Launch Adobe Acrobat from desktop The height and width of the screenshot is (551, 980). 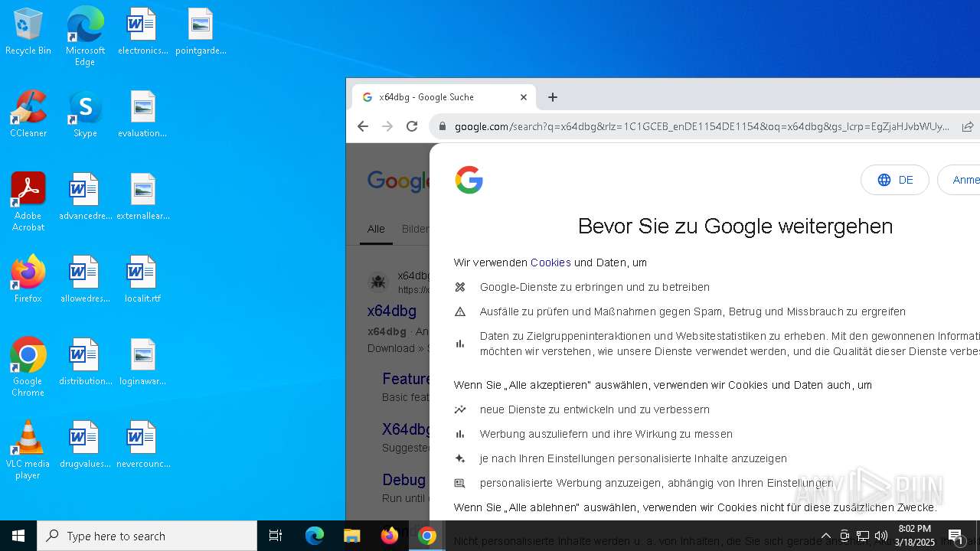coord(28,202)
